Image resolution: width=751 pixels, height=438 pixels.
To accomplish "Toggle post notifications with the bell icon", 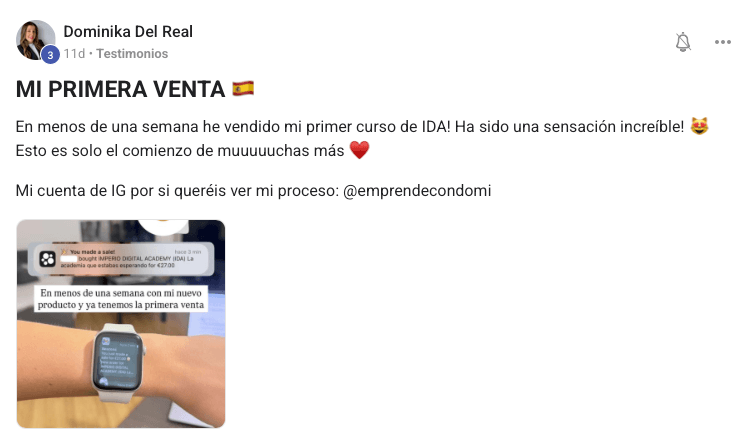I will 683,42.
